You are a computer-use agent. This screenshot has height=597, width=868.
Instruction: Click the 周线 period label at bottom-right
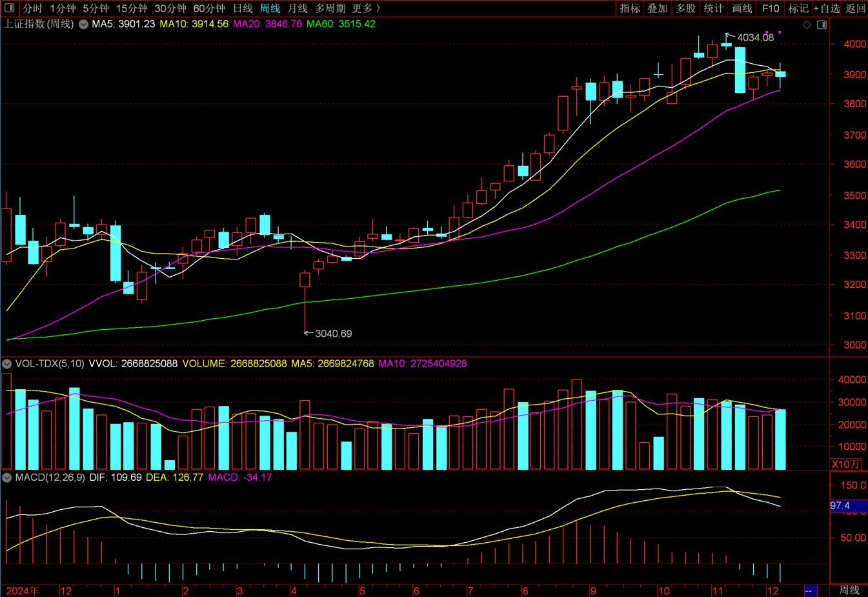click(x=849, y=590)
